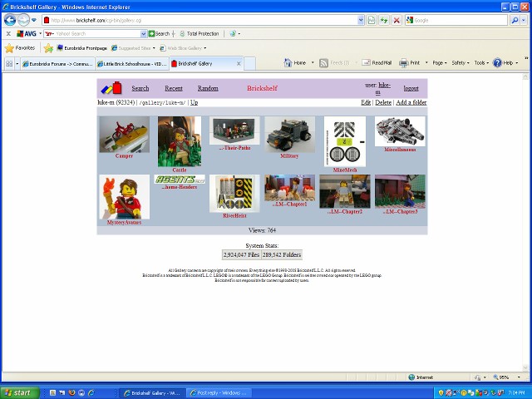Switch to the Eurobricks Forums tab

click(x=57, y=63)
